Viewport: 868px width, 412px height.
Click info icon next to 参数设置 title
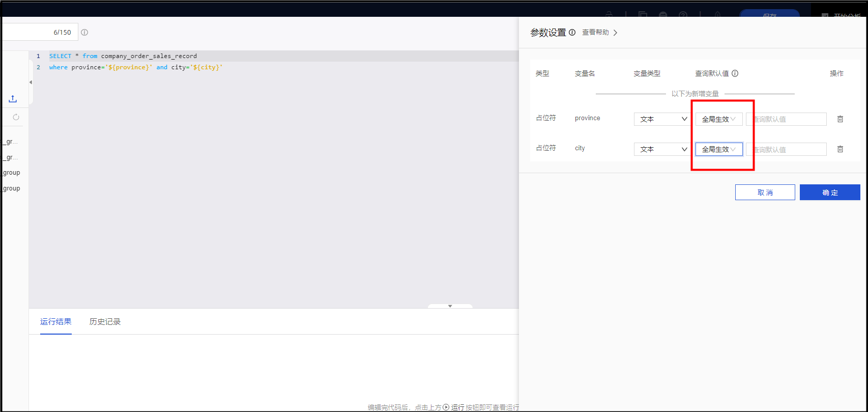[572, 33]
